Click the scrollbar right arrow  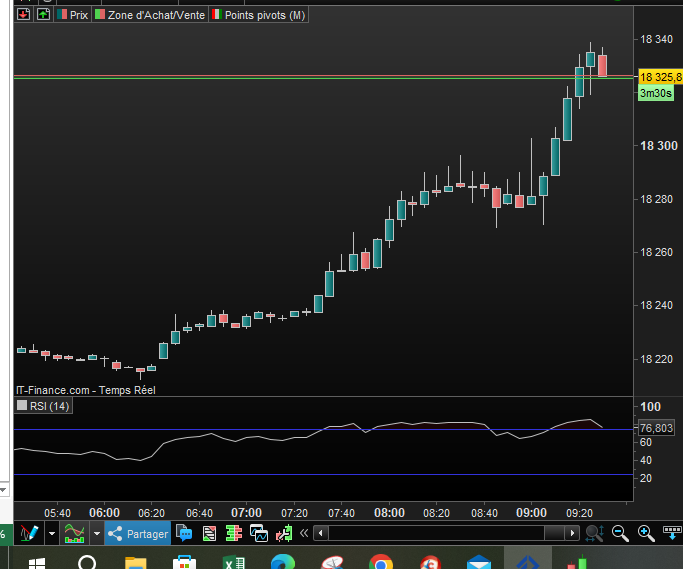(572, 533)
